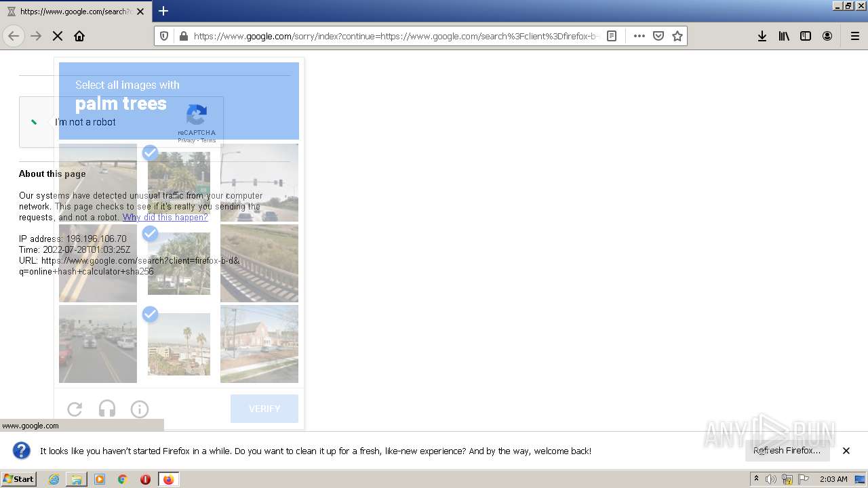Save page to Pocket
The image size is (868, 488).
[x=658, y=36]
